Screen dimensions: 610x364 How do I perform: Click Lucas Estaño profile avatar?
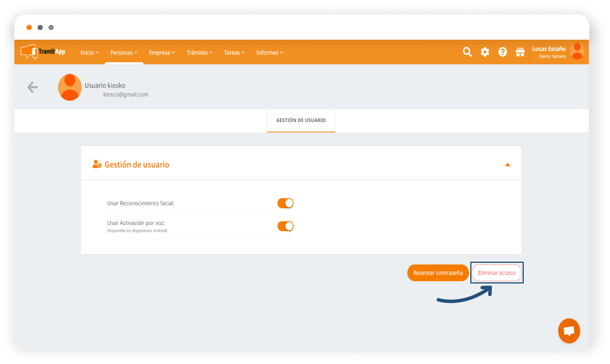click(577, 51)
